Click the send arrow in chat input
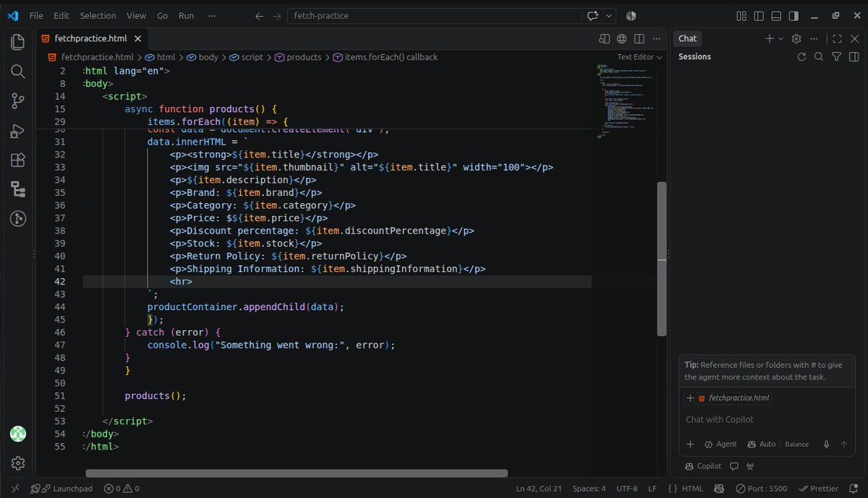The image size is (868, 498). (x=843, y=445)
